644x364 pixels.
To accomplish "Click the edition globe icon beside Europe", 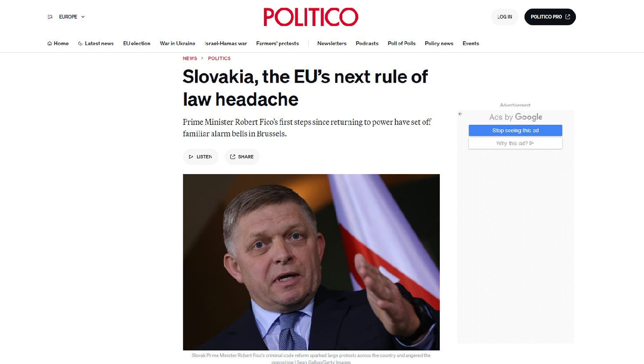I will [x=50, y=17].
